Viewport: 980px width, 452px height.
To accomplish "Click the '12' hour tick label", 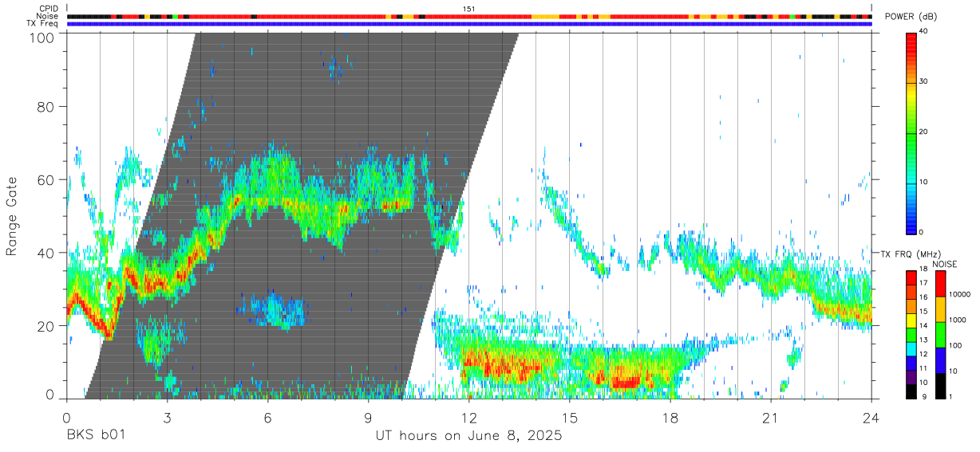I will point(469,418).
